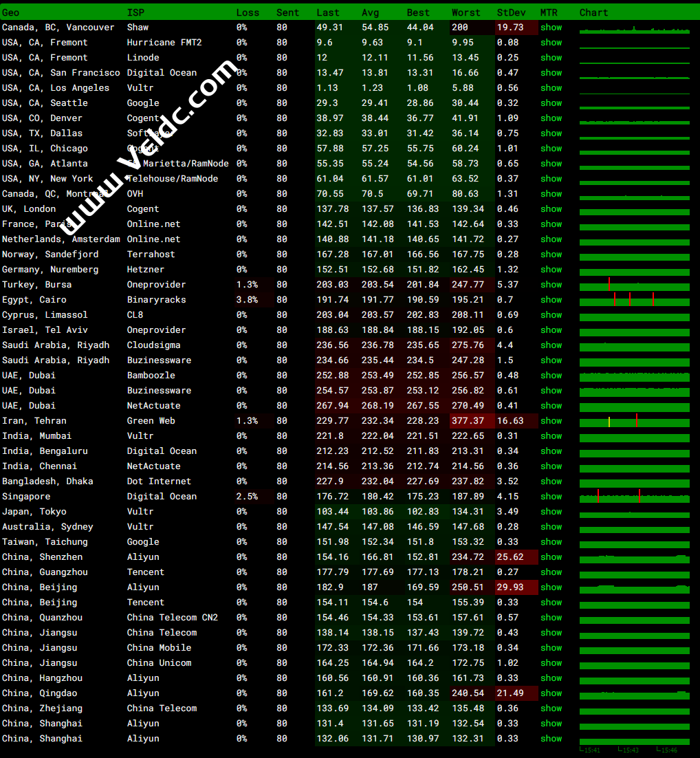Show MTR for Iran, Tehran Green Web
The height and width of the screenshot is (758, 700).
pos(551,420)
